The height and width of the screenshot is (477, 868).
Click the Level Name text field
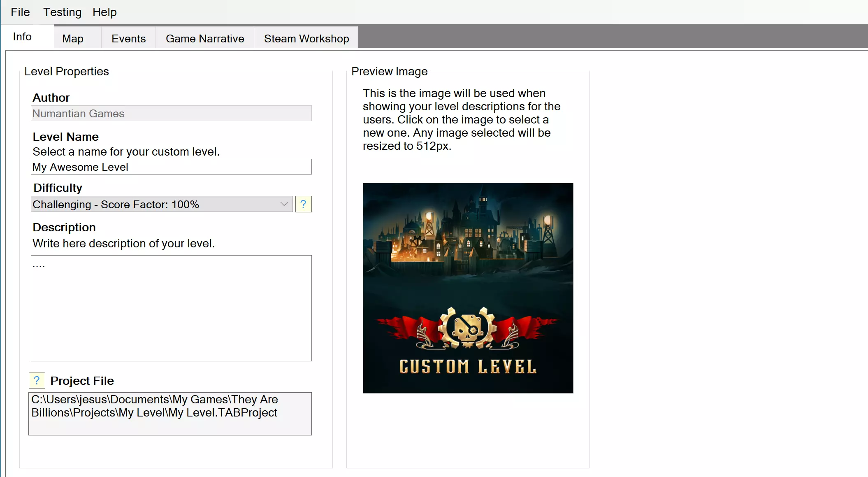click(171, 167)
